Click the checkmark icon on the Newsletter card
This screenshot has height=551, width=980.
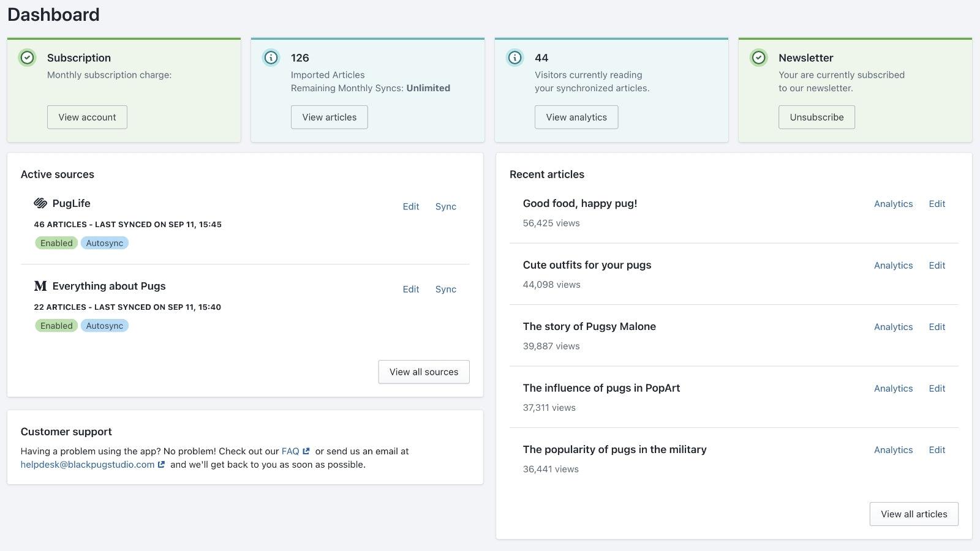pos(759,58)
